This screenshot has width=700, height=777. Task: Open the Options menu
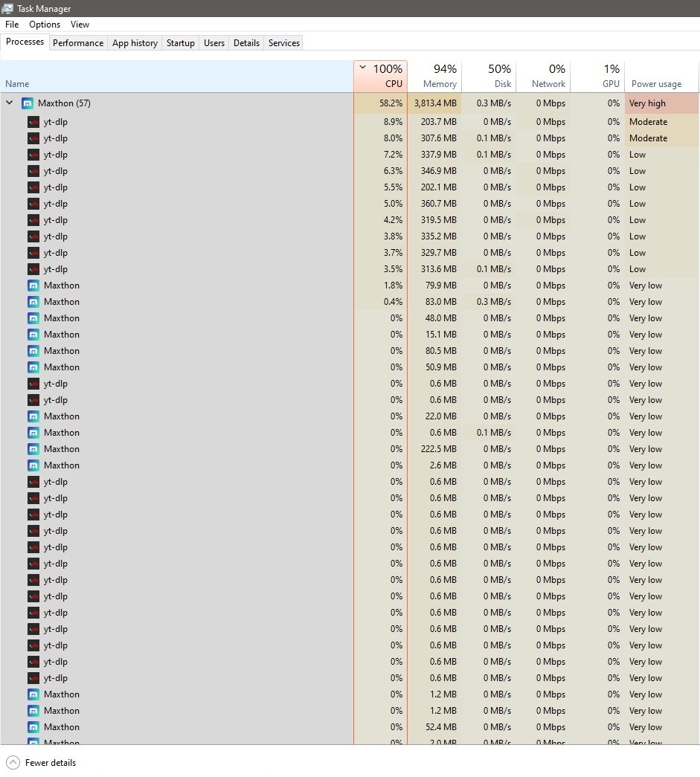(45, 25)
